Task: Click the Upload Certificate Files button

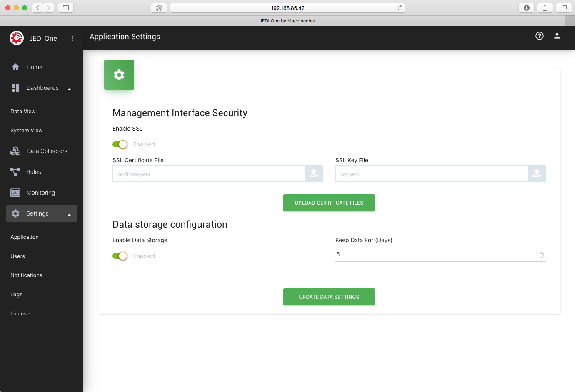Action: pos(329,203)
